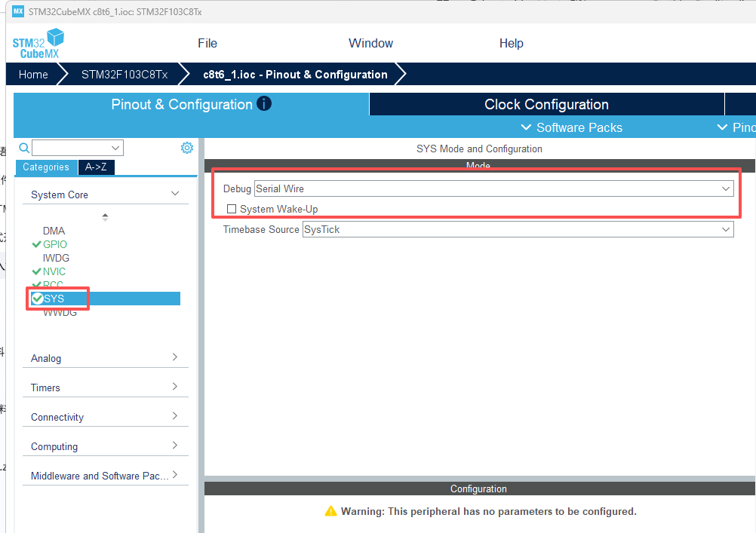Select IWDG in System Core list
756x533 pixels.
coord(56,258)
